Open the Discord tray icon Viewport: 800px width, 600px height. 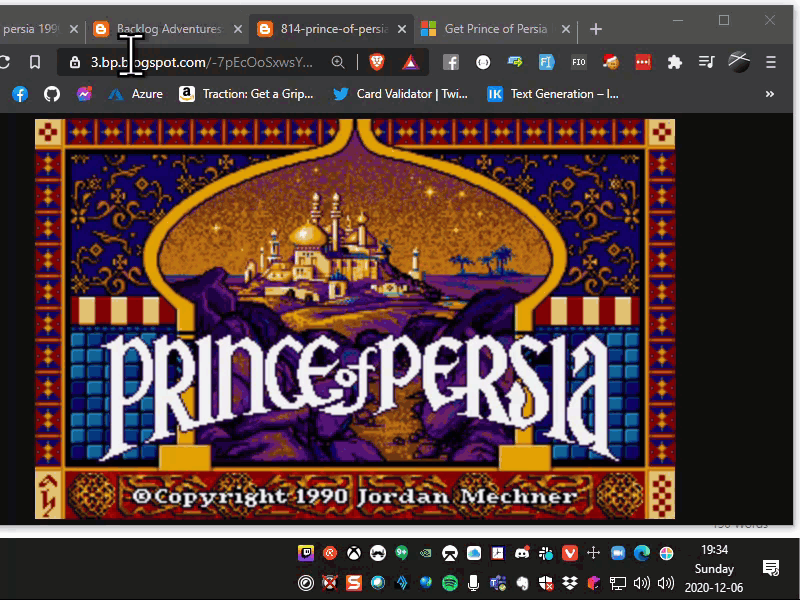(x=521, y=553)
